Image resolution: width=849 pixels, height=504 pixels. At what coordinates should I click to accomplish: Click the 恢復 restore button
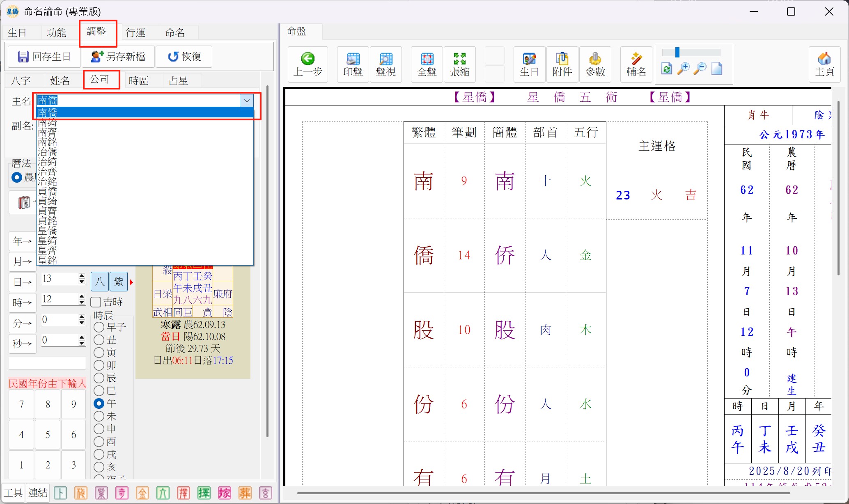[184, 57]
